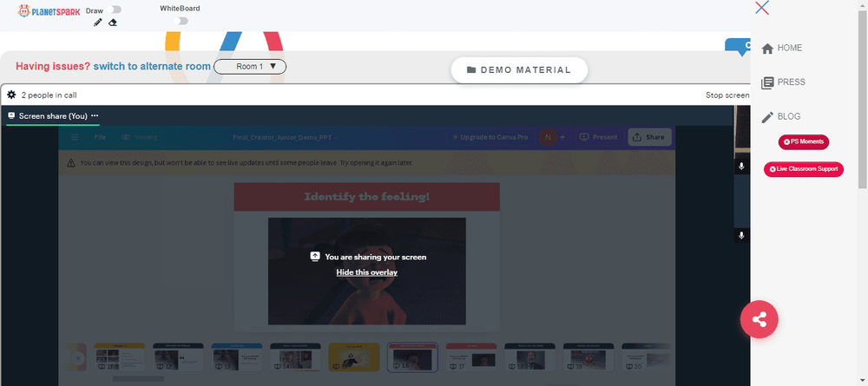Open the red share floating button

click(759, 319)
